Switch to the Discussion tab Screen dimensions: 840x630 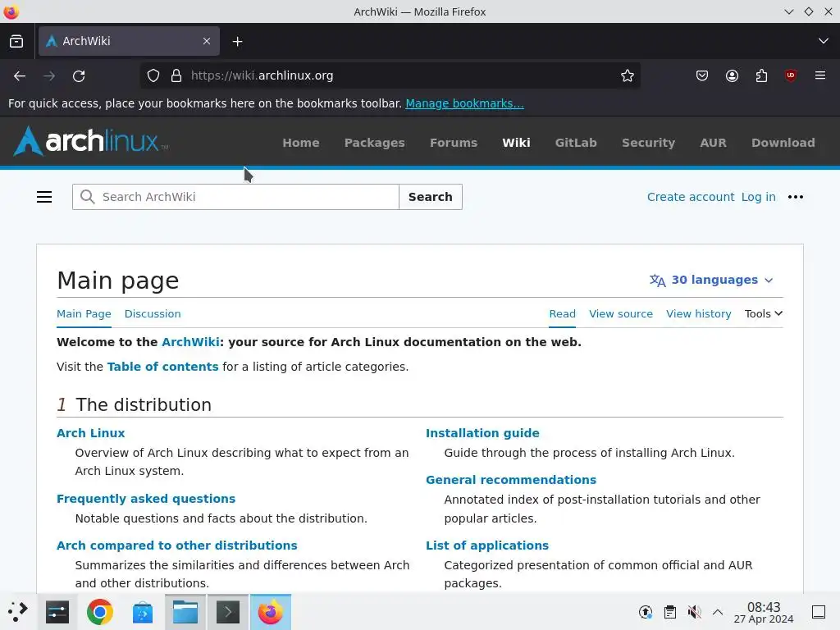tap(153, 314)
